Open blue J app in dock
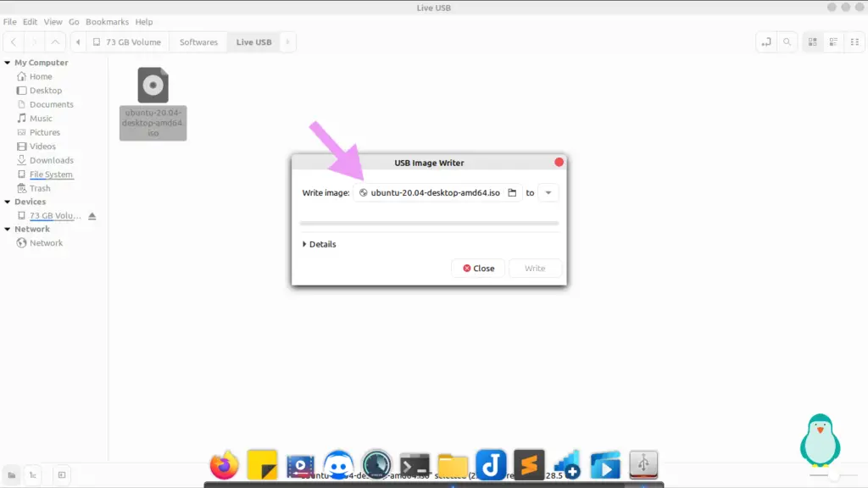Viewport: 868px width, 488px height. click(491, 465)
